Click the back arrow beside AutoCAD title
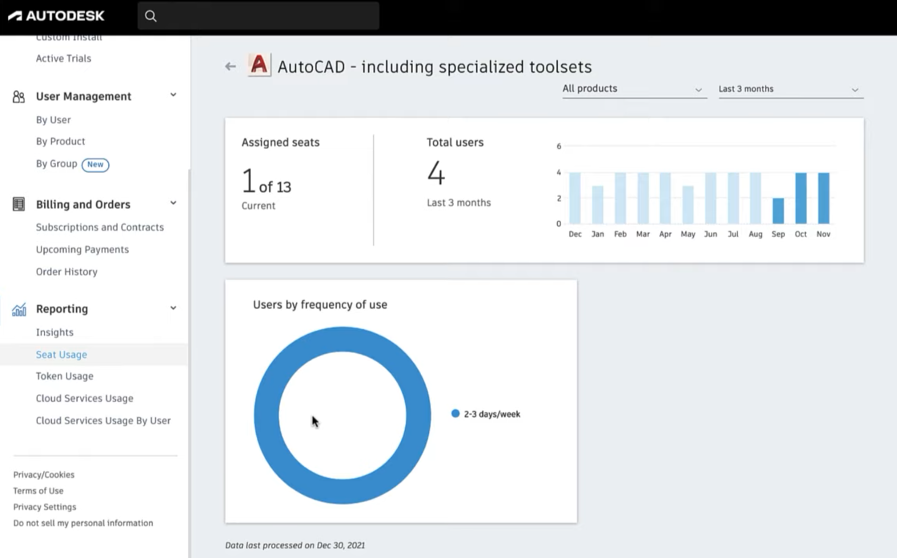The height and width of the screenshot is (558, 897). (x=231, y=66)
